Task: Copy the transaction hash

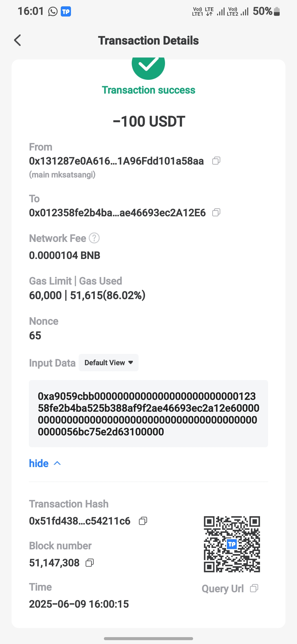Action: 143,521
